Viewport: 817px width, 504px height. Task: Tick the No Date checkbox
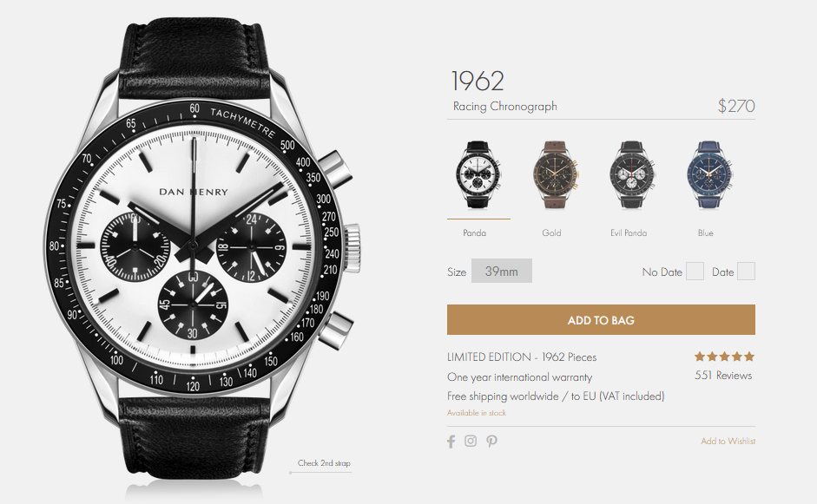pos(695,272)
